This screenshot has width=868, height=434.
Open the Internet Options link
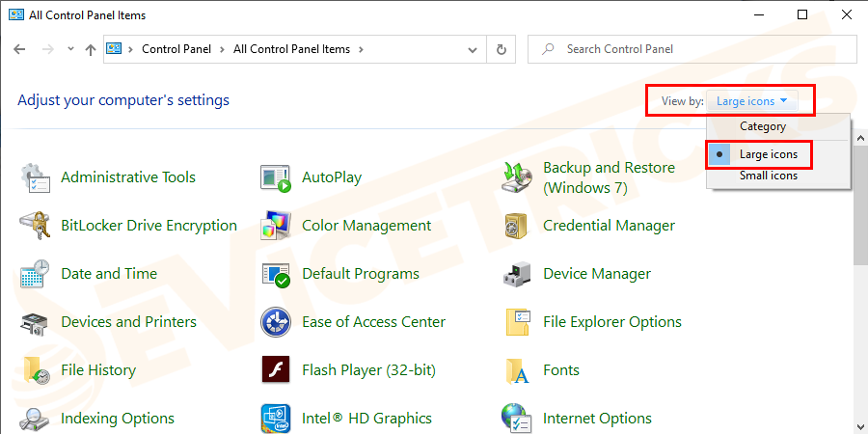tap(597, 419)
